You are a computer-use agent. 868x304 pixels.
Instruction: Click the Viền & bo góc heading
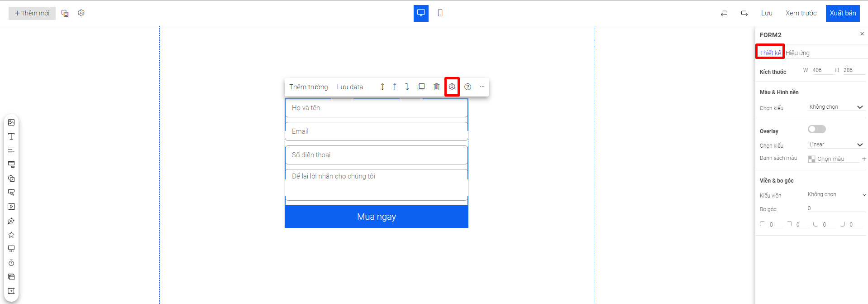tap(777, 181)
